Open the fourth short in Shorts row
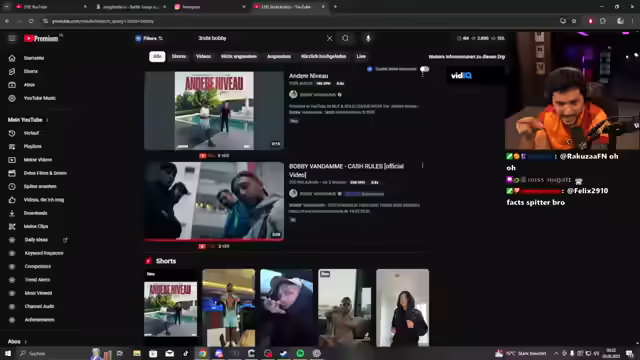640x360 pixels. [344, 308]
